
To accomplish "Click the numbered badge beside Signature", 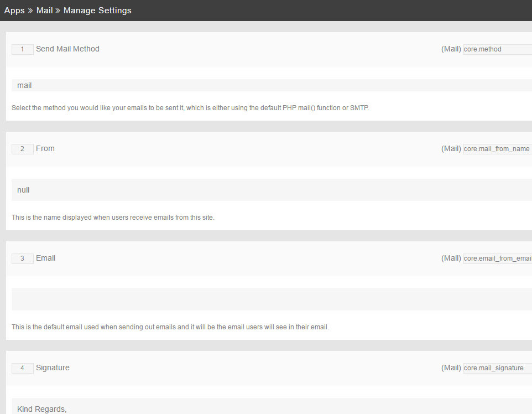I will point(22,368).
